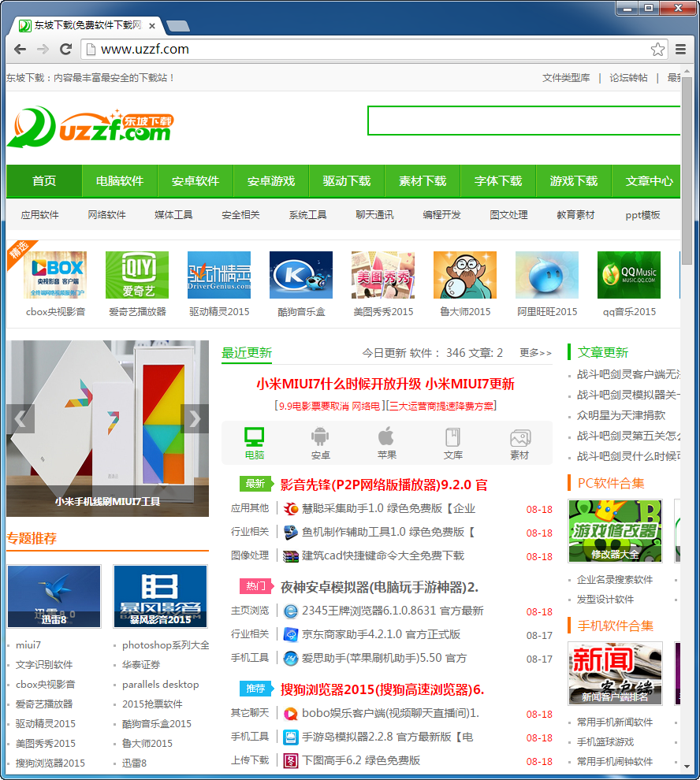Click the scrollbar down arrow
This screenshot has height=780, width=700.
coord(687,767)
